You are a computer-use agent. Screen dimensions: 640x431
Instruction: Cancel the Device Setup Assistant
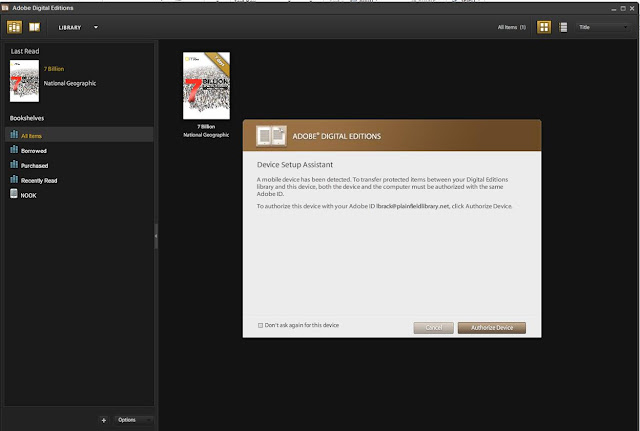click(433, 328)
